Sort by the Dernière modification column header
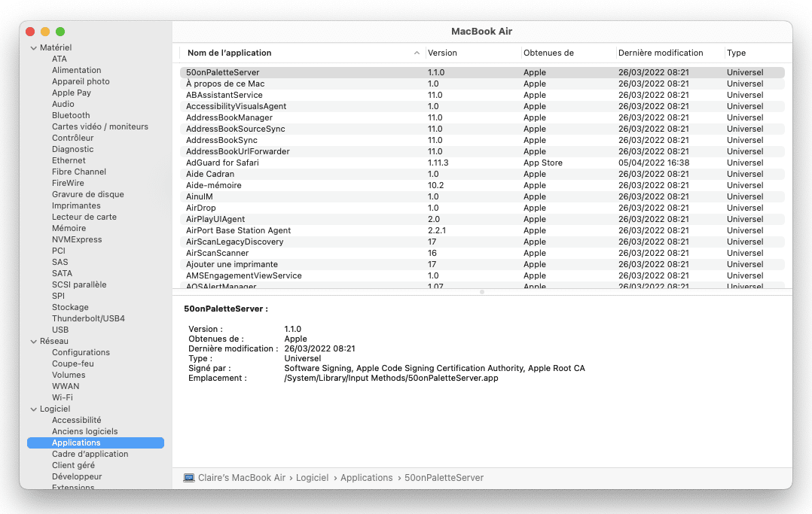Viewport: 812px width, 514px height. coord(660,53)
